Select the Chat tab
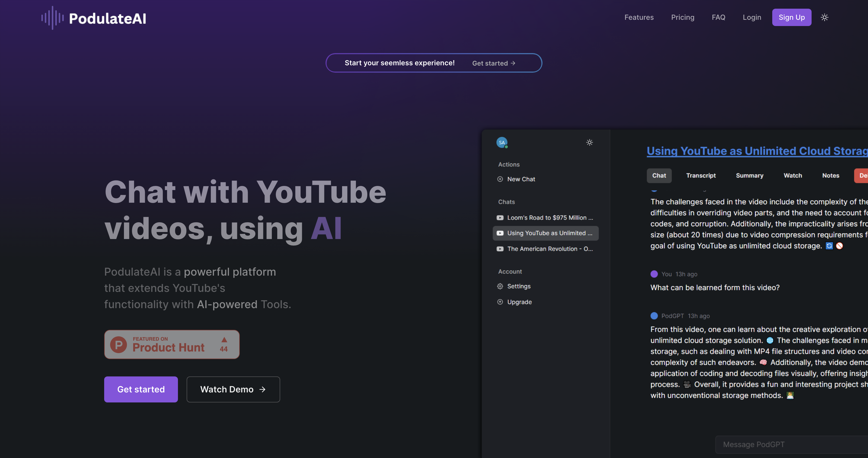Viewport: 868px width, 458px height. tap(659, 176)
